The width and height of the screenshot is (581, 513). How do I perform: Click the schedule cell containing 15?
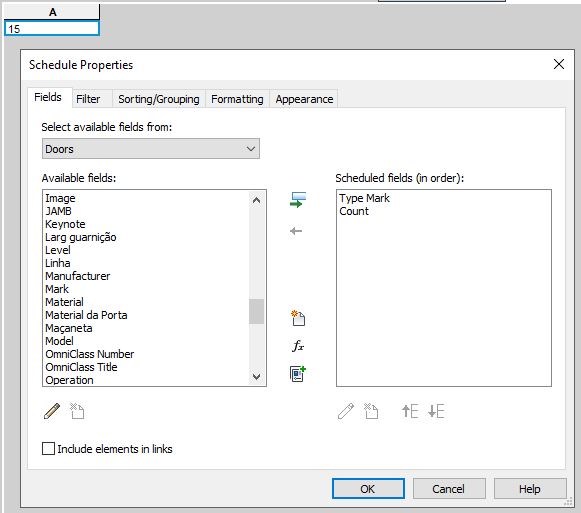(52, 29)
